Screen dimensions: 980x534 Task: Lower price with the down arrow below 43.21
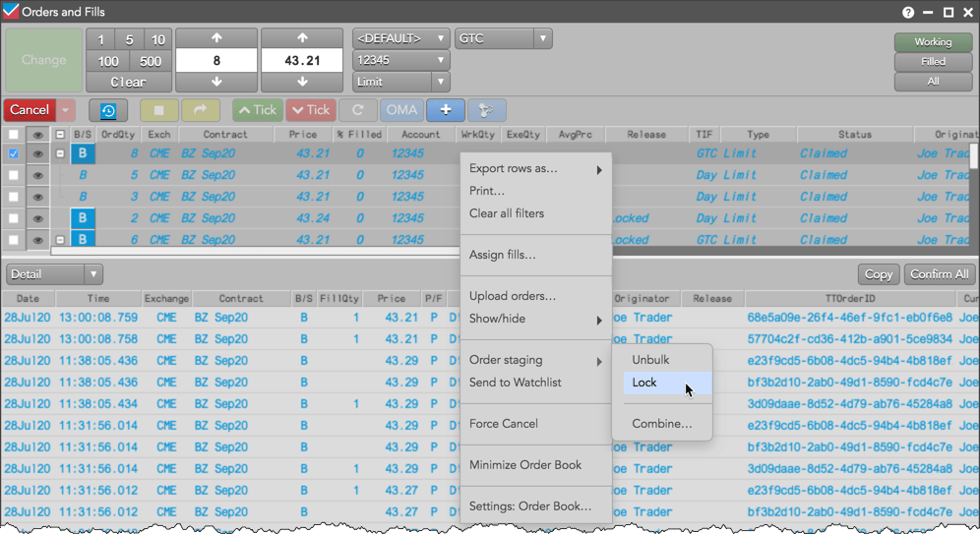click(x=302, y=82)
